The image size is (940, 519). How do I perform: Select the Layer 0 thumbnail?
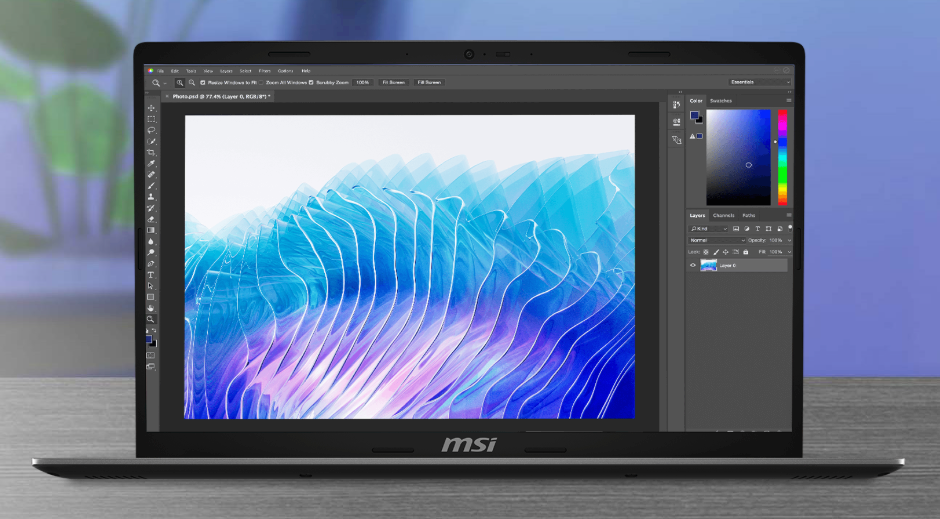point(709,266)
